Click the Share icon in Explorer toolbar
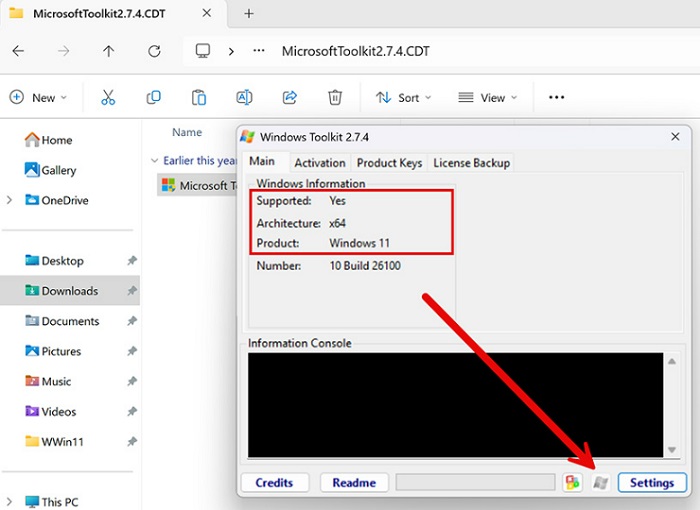Viewport: 700px width, 510px height. 290,97
